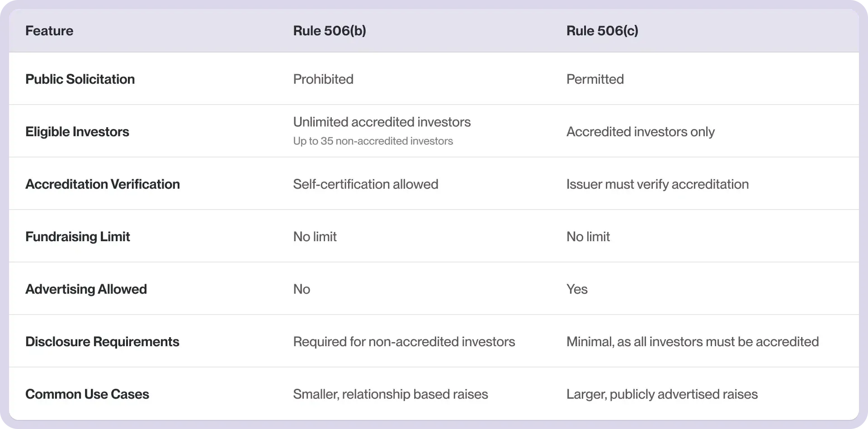
Task: Select the Eligible Investors row label
Action: 77,132
